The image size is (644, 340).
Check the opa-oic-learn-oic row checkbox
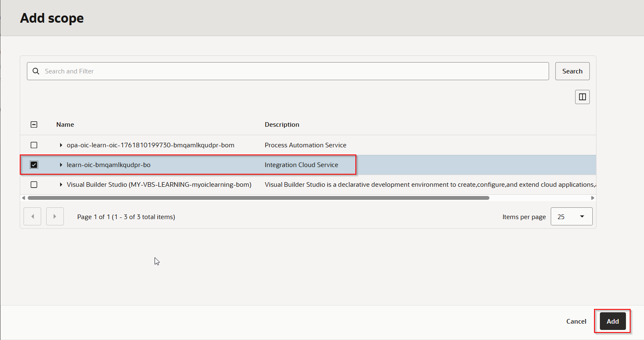[x=34, y=145]
